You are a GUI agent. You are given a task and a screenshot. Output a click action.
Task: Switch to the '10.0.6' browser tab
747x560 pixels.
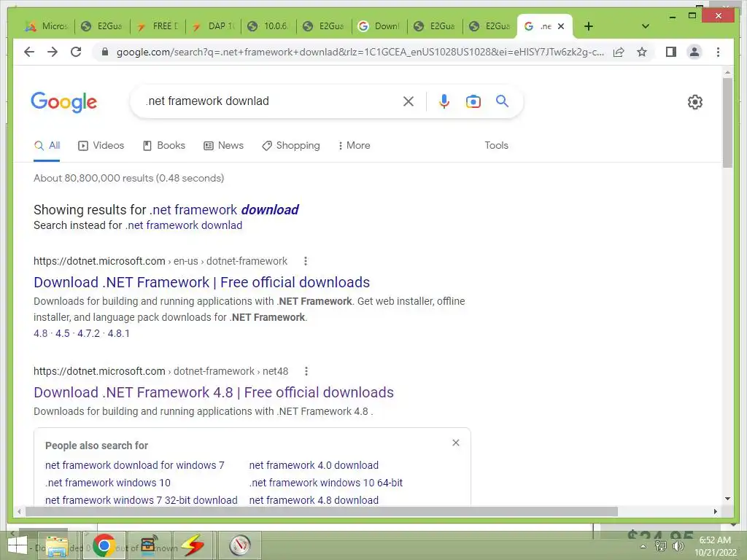tap(269, 26)
